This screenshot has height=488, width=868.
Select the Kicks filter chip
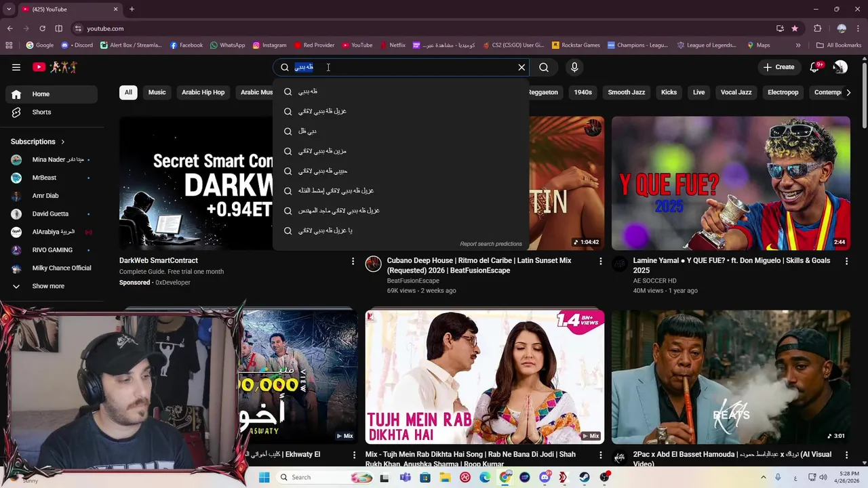pos(669,92)
